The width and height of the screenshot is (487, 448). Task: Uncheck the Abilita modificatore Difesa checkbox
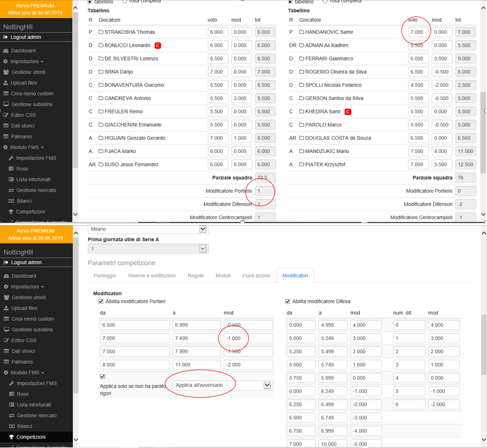pos(287,302)
